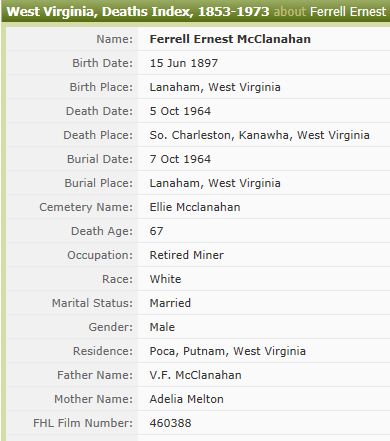This screenshot has width=390, height=441.
Task: Click cemetery name Ellie Mcclanahan
Action: [x=195, y=207]
